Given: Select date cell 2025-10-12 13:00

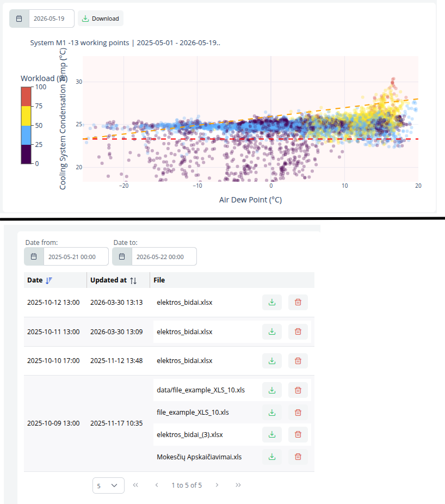Looking at the screenshot, I should point(53,303).
